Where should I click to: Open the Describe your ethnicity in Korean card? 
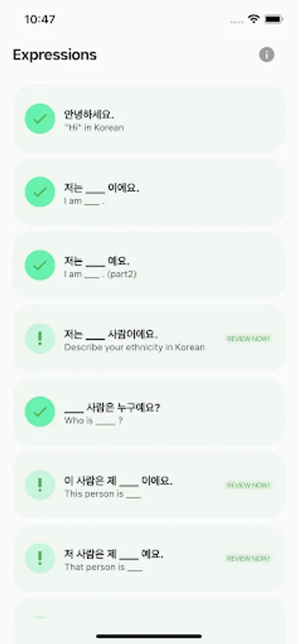coord(149,338)
